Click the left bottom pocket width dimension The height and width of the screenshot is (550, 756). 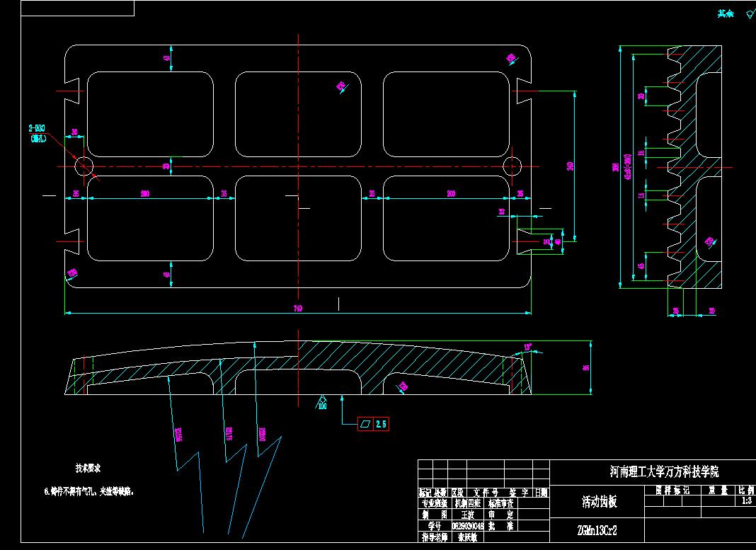coord(144,193)
